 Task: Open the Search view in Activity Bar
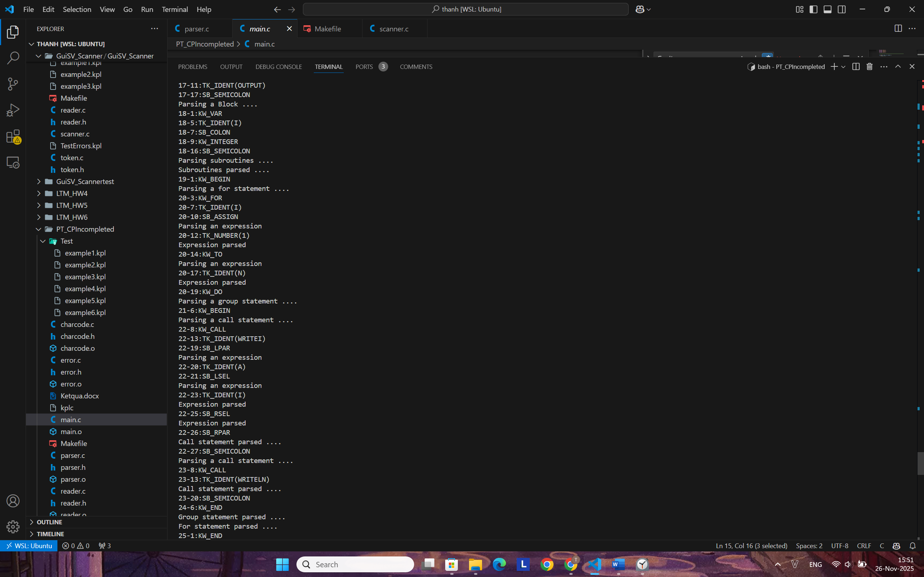click(x=13, y=58)
